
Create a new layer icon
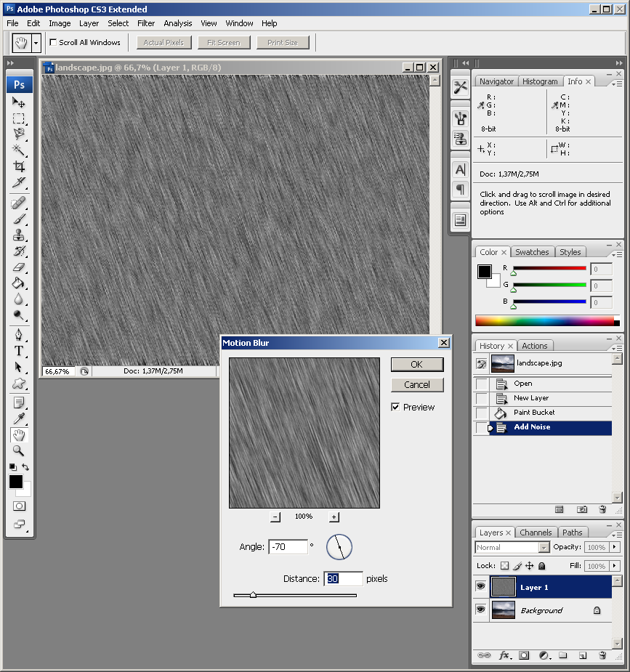[582, 655]
